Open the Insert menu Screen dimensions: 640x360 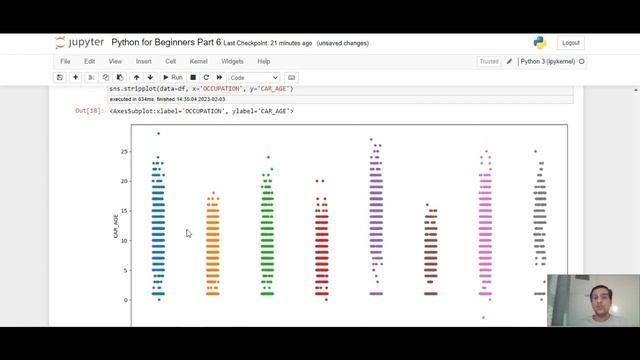[143, 62]
